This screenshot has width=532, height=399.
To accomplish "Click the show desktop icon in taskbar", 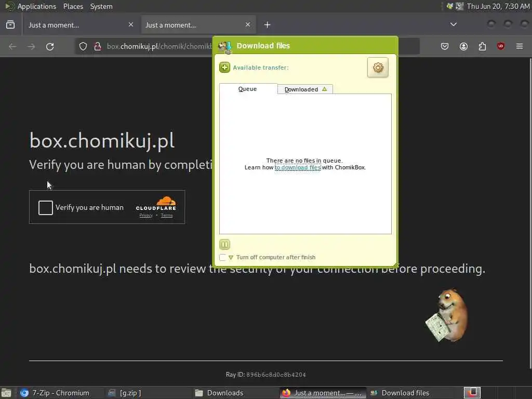I will [6, 393].
